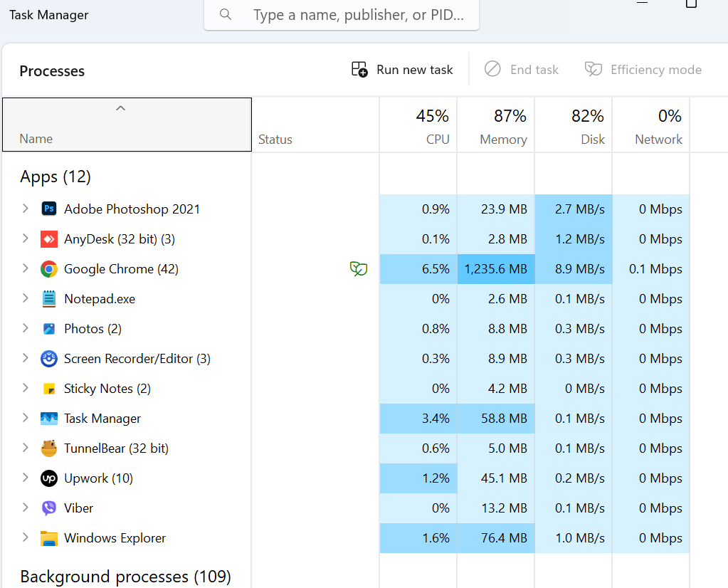Image resolution: width=728 pixels, height=588 pixels.
Task: Expand AnyDesk (32 bit) process group
Action: (x=26, y=238)
